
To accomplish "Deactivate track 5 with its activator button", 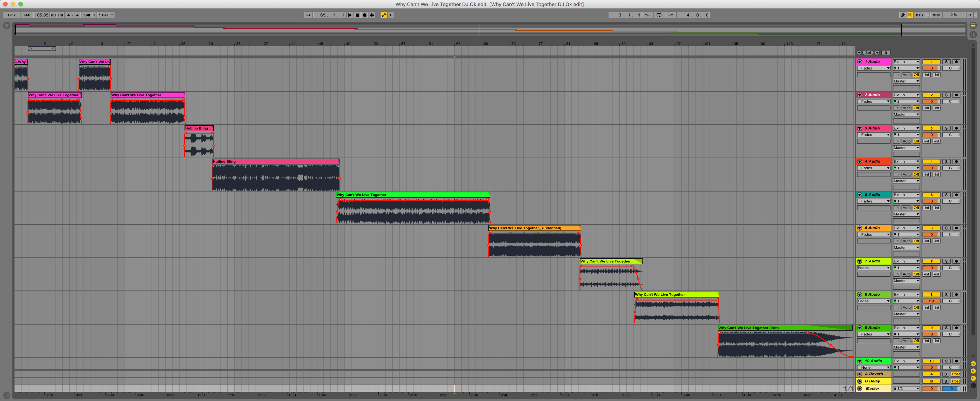I will coord(931,194).
